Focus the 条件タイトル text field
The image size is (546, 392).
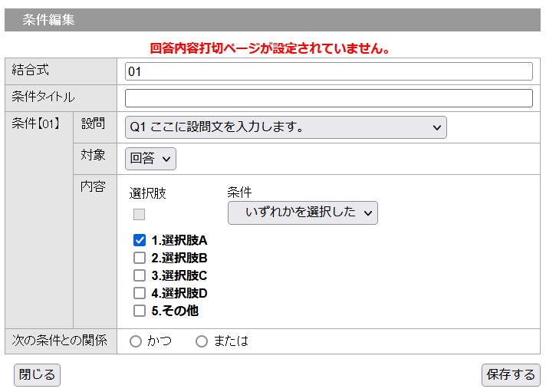point(328,98)
